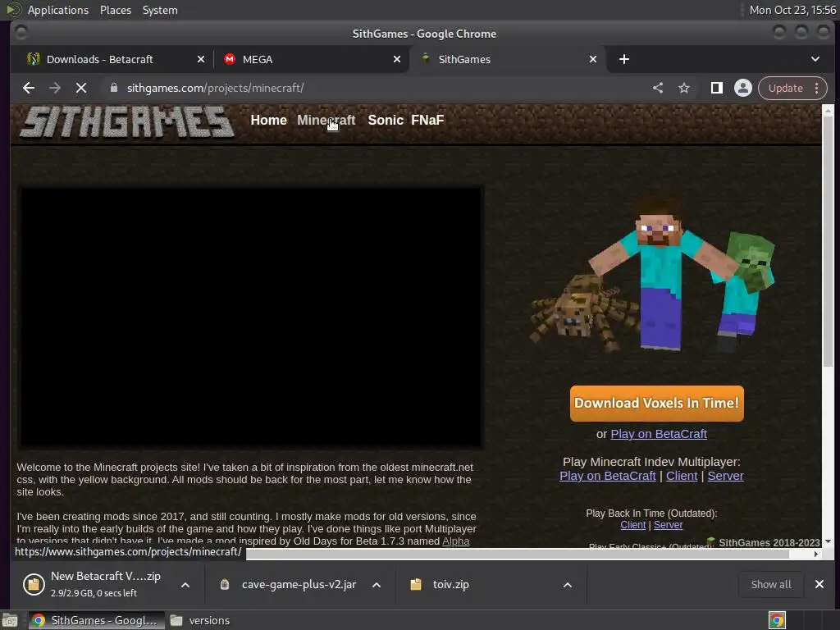Open Back In Time Server link
This screenshot has width=840, height=630.
coord(668,525)
